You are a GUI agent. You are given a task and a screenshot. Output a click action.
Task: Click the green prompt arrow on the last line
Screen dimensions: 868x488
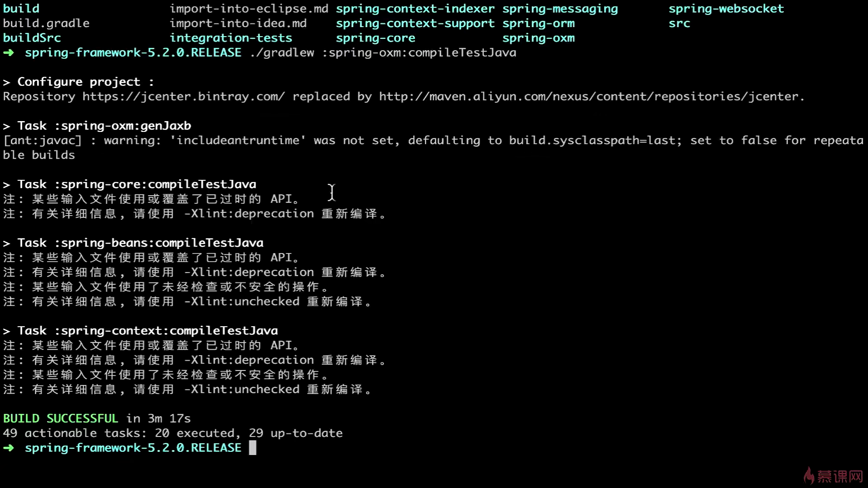[x=9, y=448]
